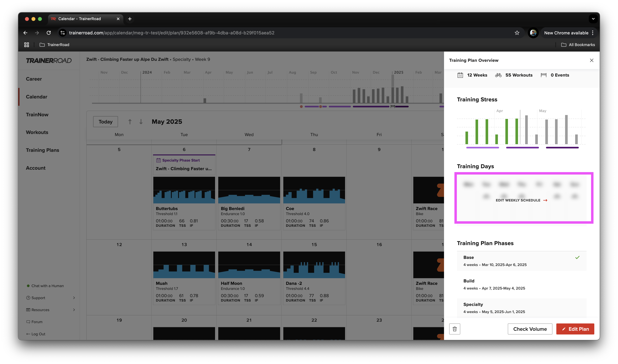Click May 5 date cell

(119, 192)
